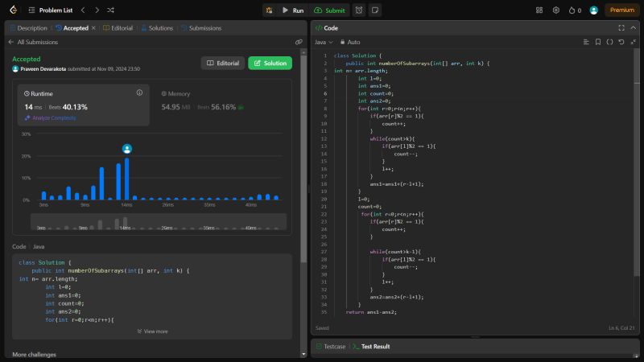Switch to the Description tab
Viewport: 644px width, 362px height.
coord(29,27)
